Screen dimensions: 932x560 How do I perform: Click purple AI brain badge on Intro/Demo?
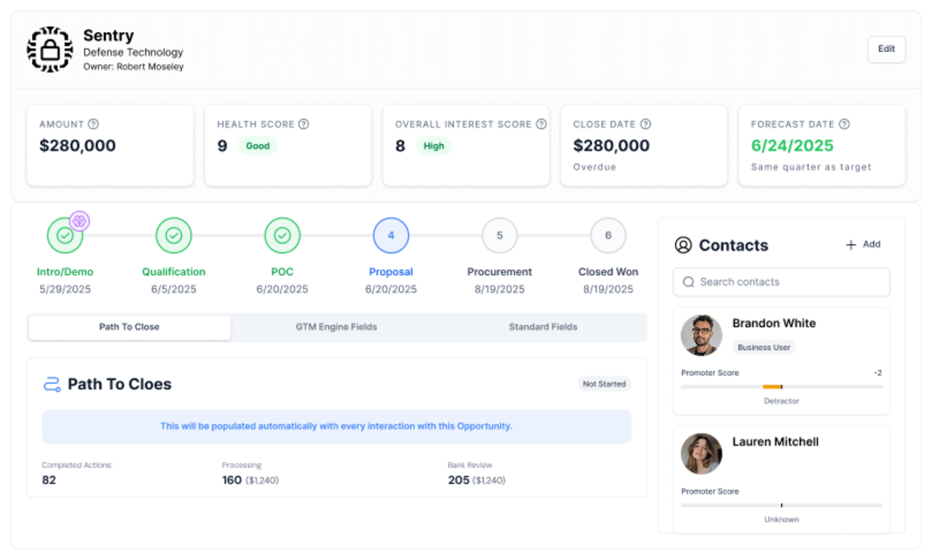80,221
